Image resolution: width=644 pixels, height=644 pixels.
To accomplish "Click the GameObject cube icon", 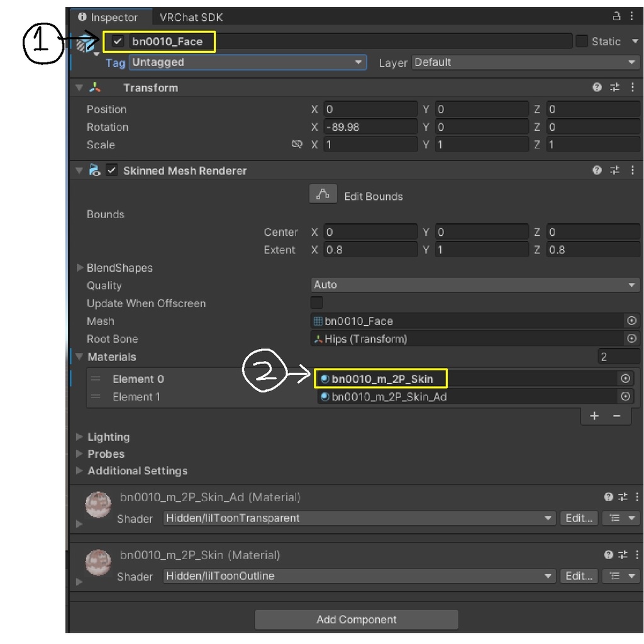I will pyautogui.click(x=86, y=43).
